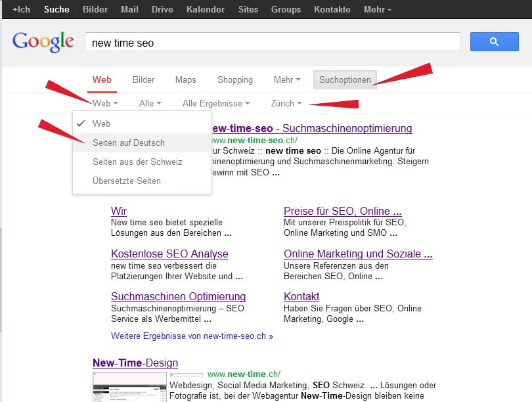Switch to the Bilder search tab
The height and width of the screenshot is (402, 532).
[x=144, y=80]
